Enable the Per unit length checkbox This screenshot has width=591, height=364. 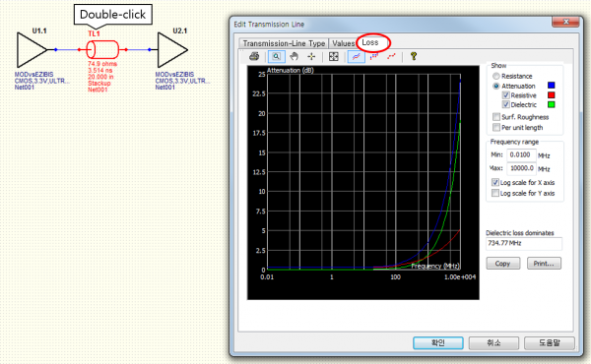pos(496,127)
